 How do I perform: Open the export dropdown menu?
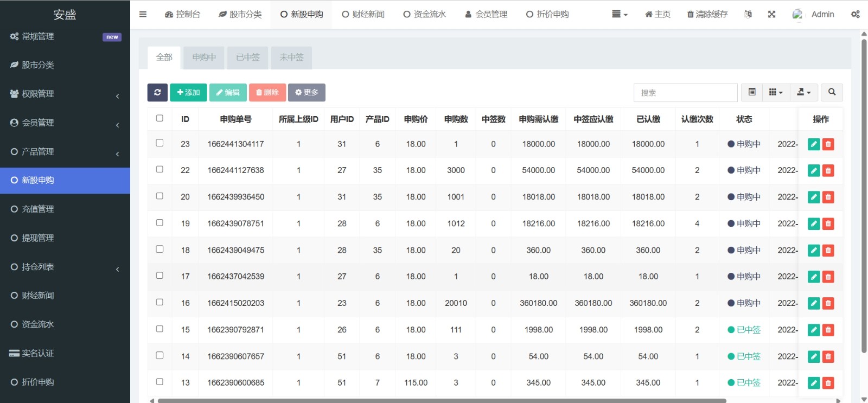tap(803, 93)
